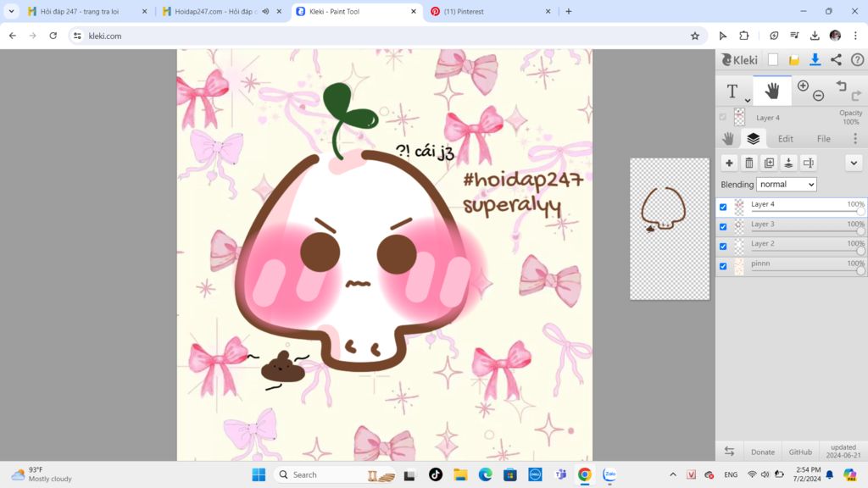Open Chrome extensions puzzle icon

743,36
